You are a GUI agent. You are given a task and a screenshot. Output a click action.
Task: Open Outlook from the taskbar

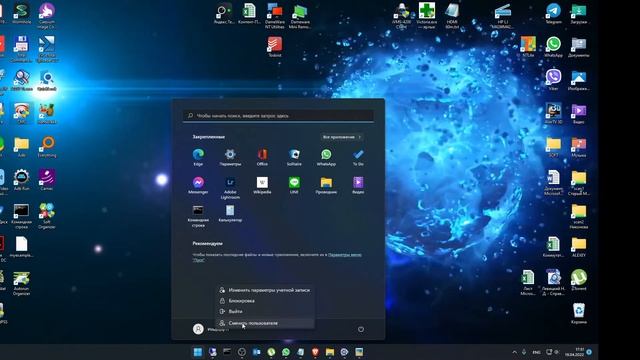256,352
